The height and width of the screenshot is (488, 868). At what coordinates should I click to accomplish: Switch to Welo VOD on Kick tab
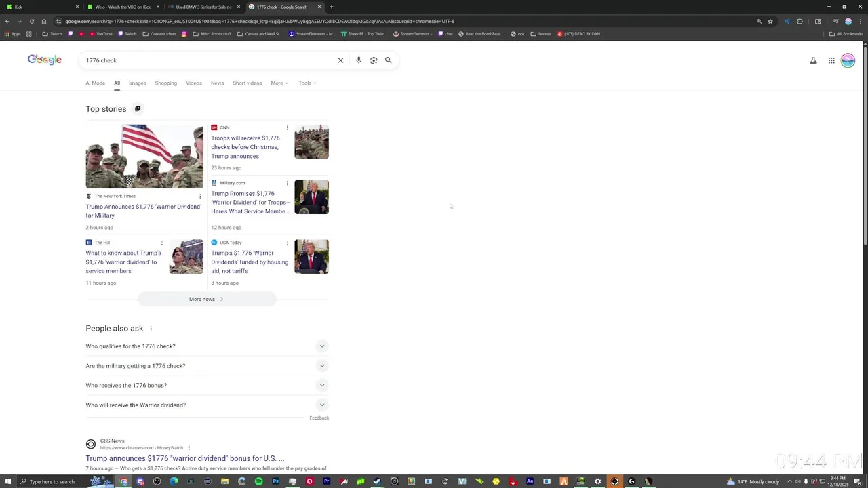[x=123, y=7]
